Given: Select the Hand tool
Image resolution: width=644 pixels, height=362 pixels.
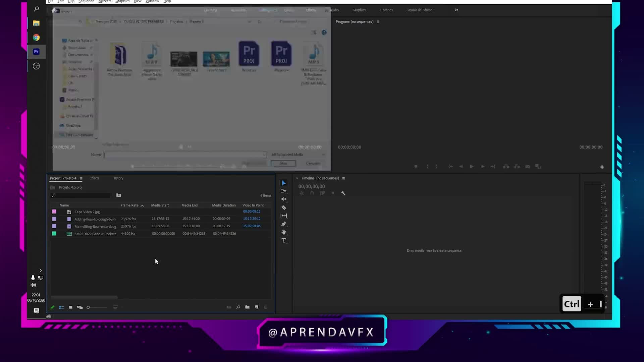Looking at the screenshot, I should [x=284, y=232].
